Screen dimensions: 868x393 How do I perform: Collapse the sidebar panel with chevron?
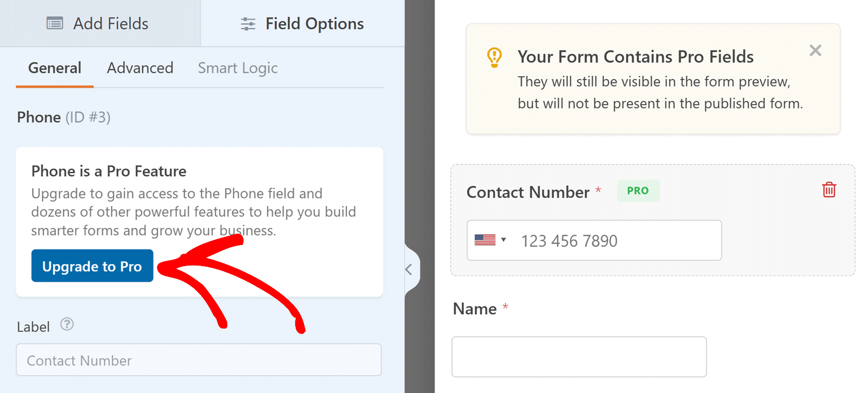(409, 269)
